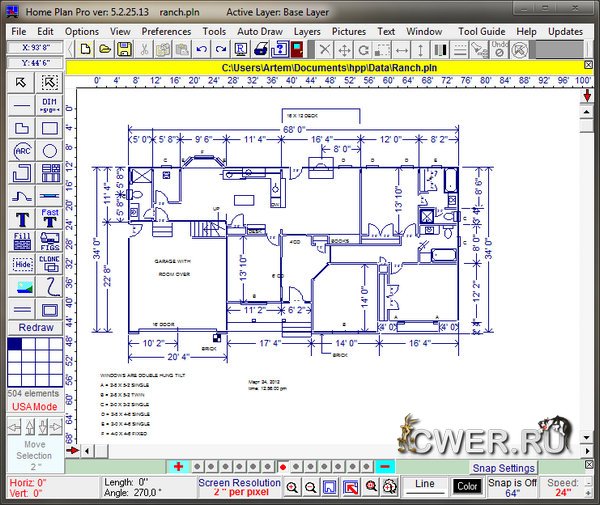Select the ARC drawing tool
The width and height of the screenshot is (600, 505).
[x=22, y=151]
